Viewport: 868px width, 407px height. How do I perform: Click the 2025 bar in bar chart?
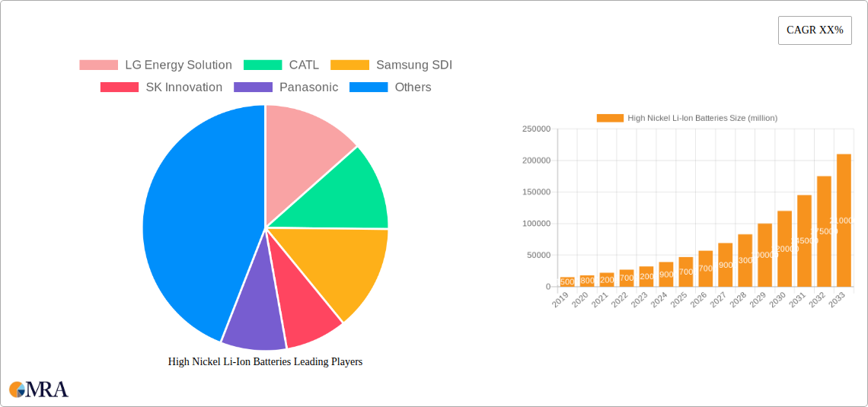[685, 272]
